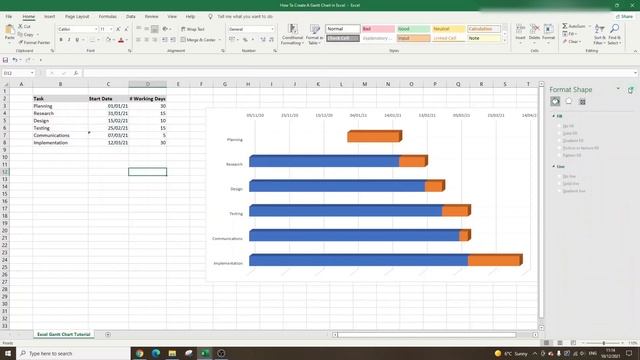640x360 pixels.
Task: Switch to the Insert ribbon tab
Action: point(49,16)
